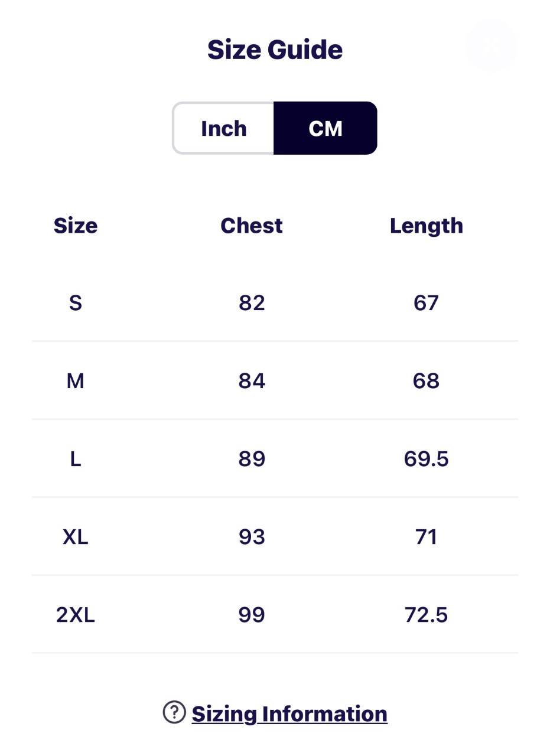
Task: Click chest value 82 for size S
Action: pos(252,303)
